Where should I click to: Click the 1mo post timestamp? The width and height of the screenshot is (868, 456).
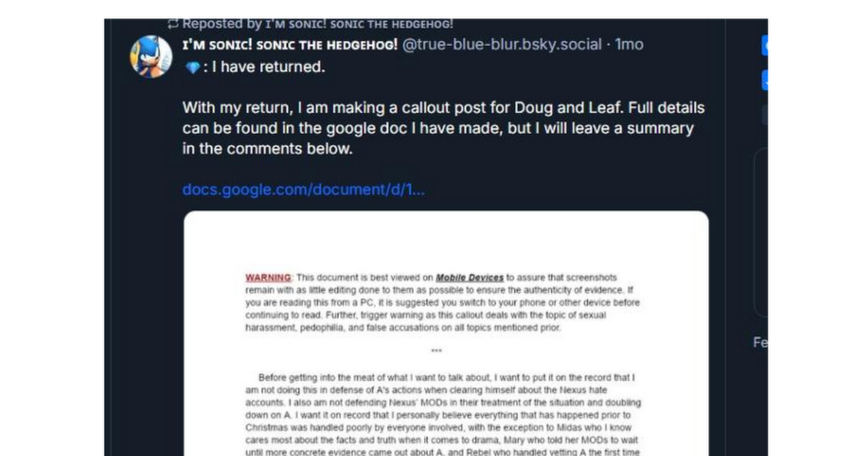coord(629,45)
